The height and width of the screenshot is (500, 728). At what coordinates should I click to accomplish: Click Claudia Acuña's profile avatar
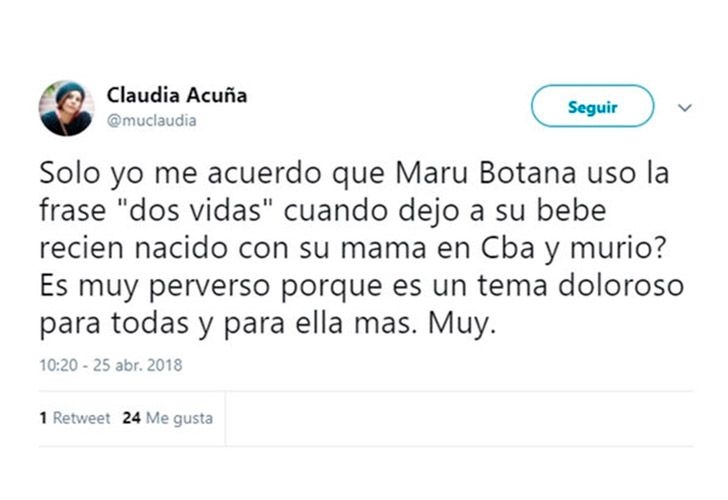pyautogui.click(x=66, y=108)
